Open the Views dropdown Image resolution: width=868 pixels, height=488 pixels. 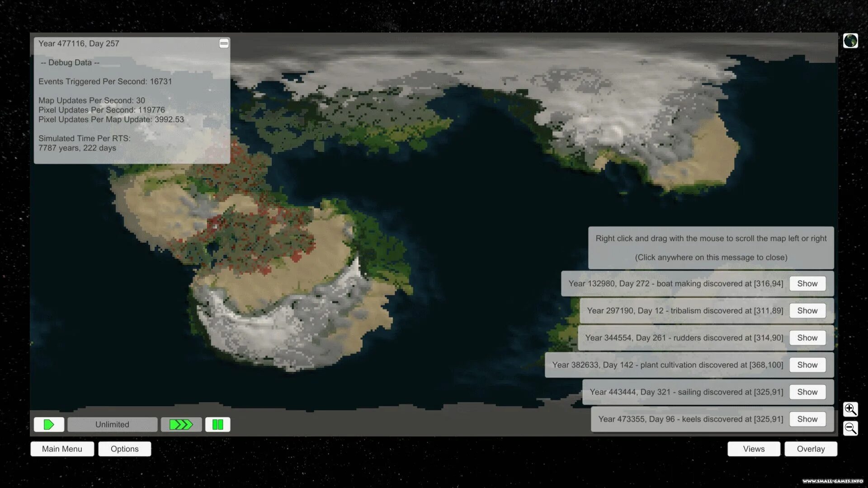click(754, 449)
